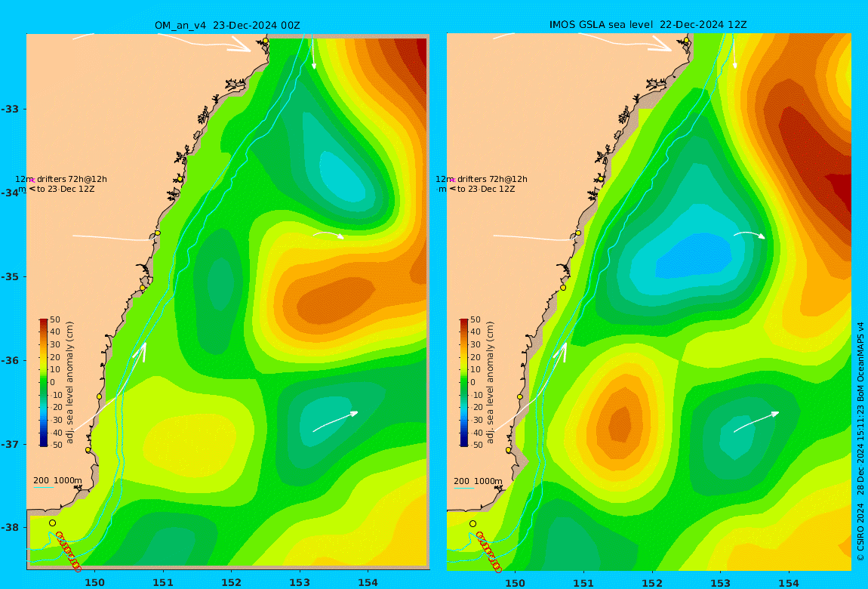Click the top tick label 50 on the left color bar
This screenshot has width=868, height=589.
pyautogui.click(x=55, y=320)
